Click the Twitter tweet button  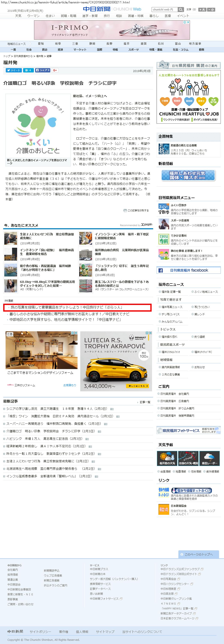click(13, 70)
